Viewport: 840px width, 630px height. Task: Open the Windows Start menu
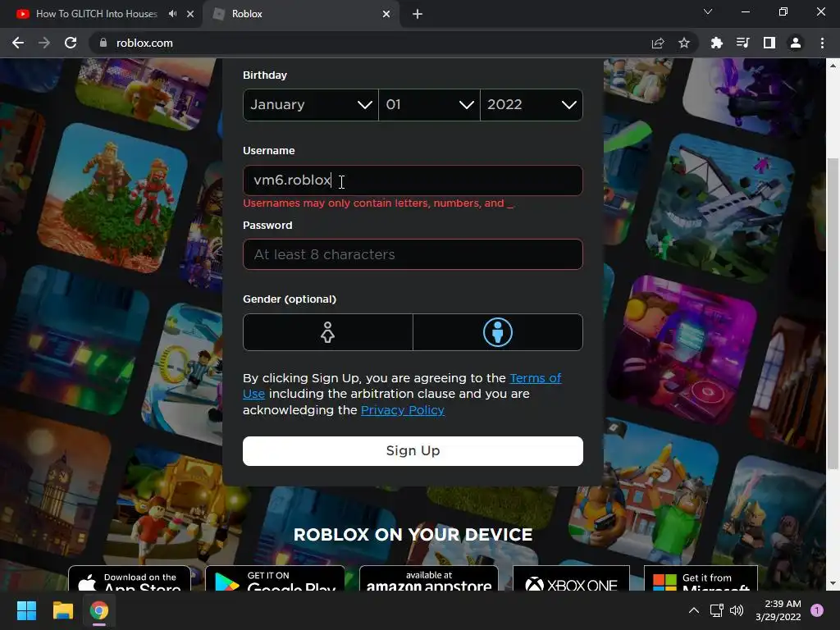[26, 610]
